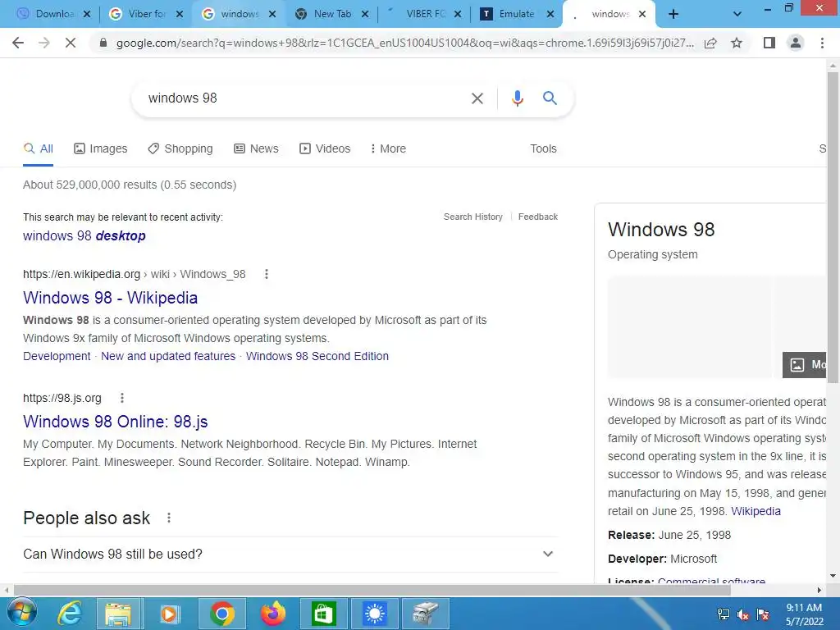Open Windows Media Player from the taskbar
840x630 pixels.
pyautogui.click(x=169, y=614)
